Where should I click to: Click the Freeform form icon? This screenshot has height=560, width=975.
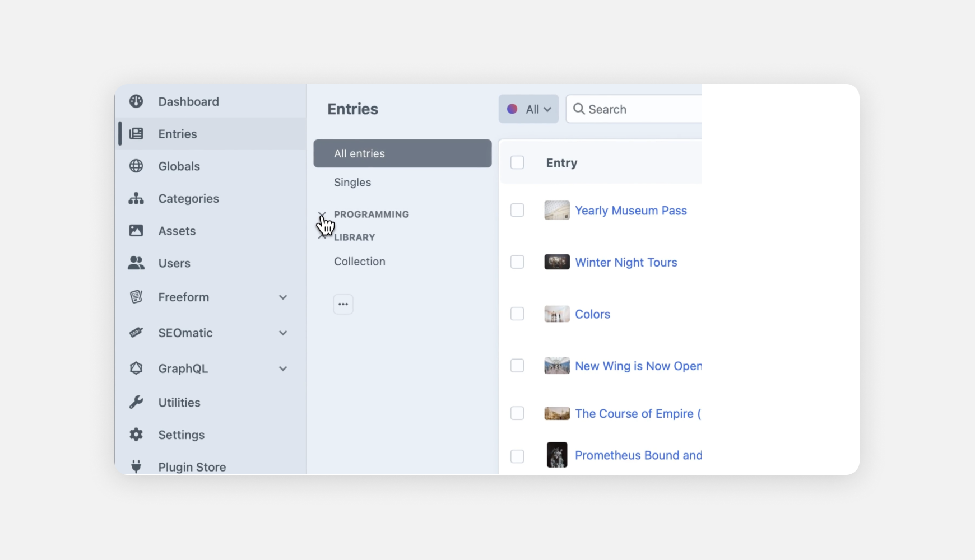click(x=136, y=297)
